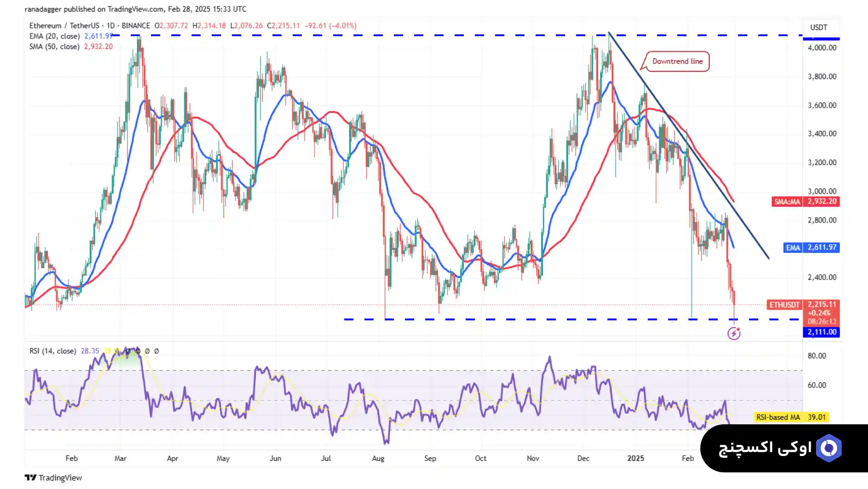Image resolution: width=868 pixels, height=489 pixels.
Task: Click the −92.61 (−4.01%) change value
Action: coord(330,26)
